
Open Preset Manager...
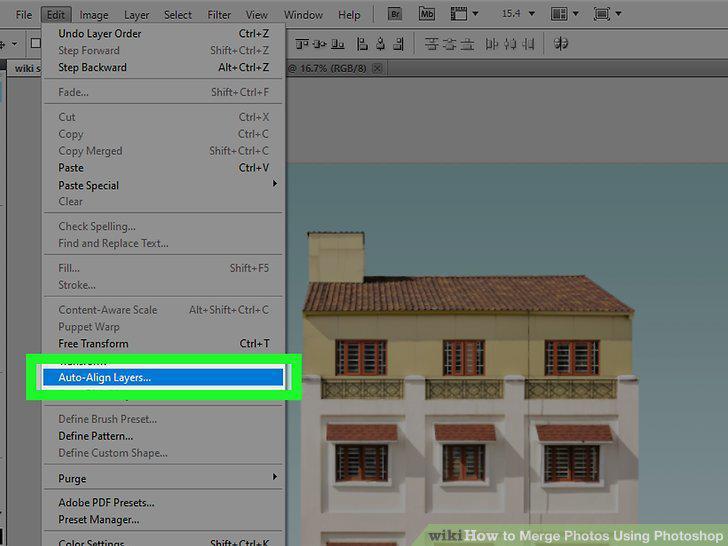coord(164,520)
